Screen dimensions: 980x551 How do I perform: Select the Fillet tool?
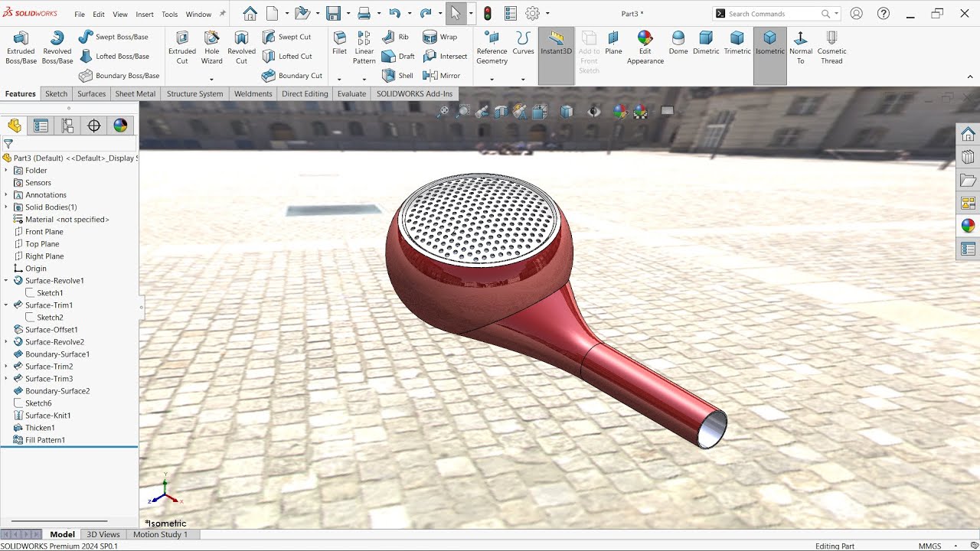click(339, 43)
